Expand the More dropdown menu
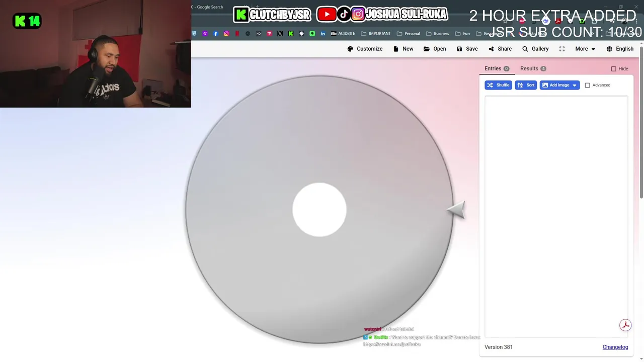Image resolution: width=644 pixels, height=362 pixels. (585, 49)
